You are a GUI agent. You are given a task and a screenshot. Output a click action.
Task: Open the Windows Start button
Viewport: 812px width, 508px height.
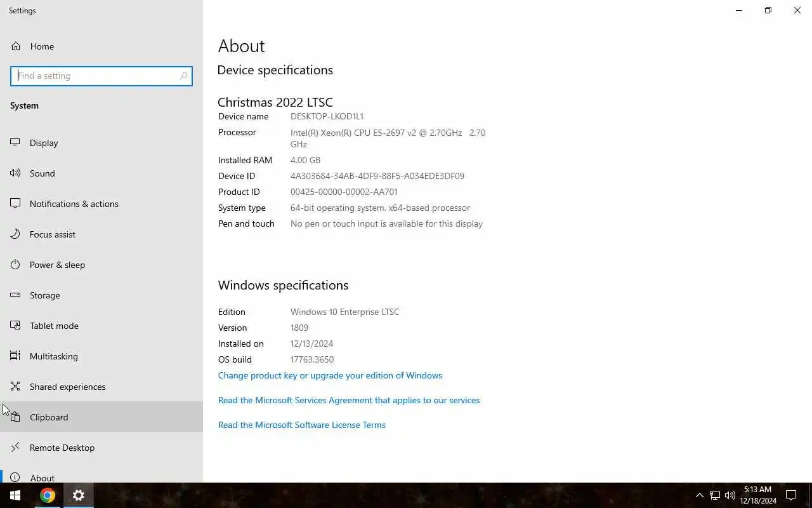[15, 495]
